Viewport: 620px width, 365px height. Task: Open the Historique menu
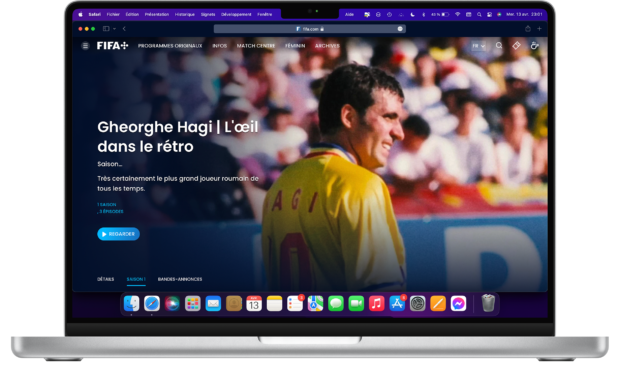pos(185,14)
